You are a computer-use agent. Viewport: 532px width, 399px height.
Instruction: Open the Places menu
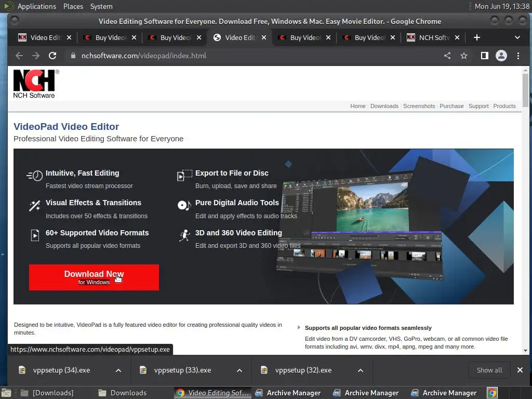pos(73,6)
